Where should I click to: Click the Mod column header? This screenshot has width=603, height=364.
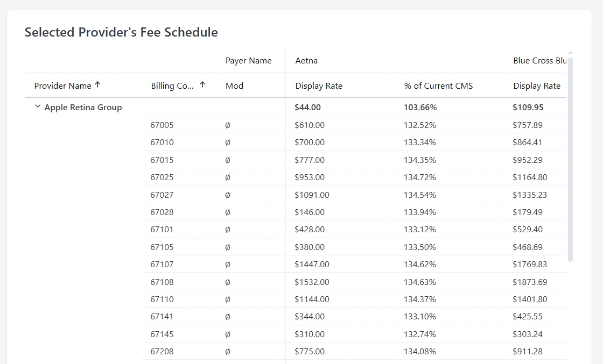pyautogui.click(x=234, y=85)
